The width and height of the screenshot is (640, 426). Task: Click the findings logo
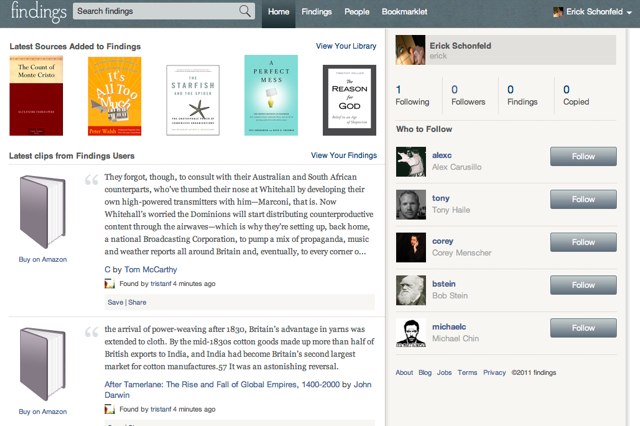coord(34,12)
